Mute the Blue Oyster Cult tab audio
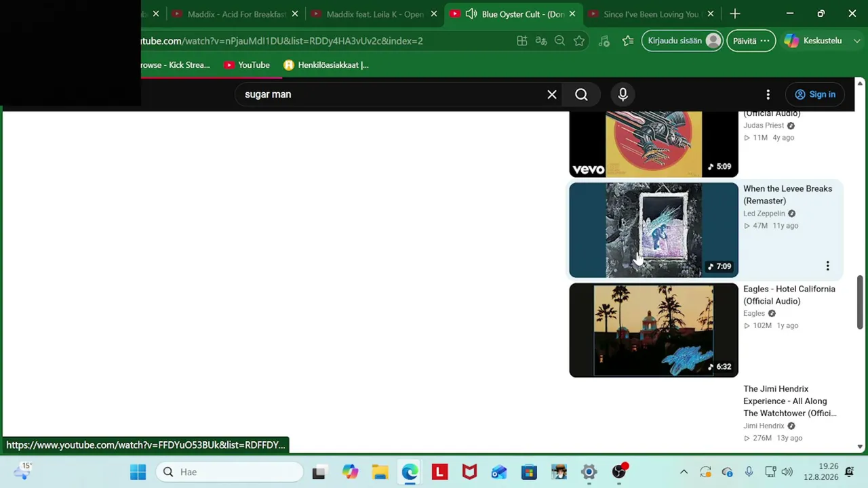 (x=471, y=14)
